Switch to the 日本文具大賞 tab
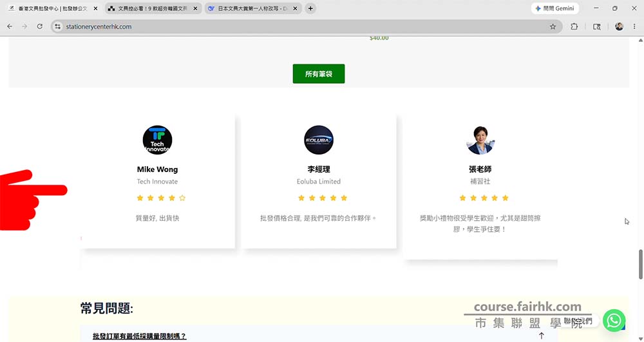This screenshot has width=644, height=342. pyautogui.click(x=252, y=8)
